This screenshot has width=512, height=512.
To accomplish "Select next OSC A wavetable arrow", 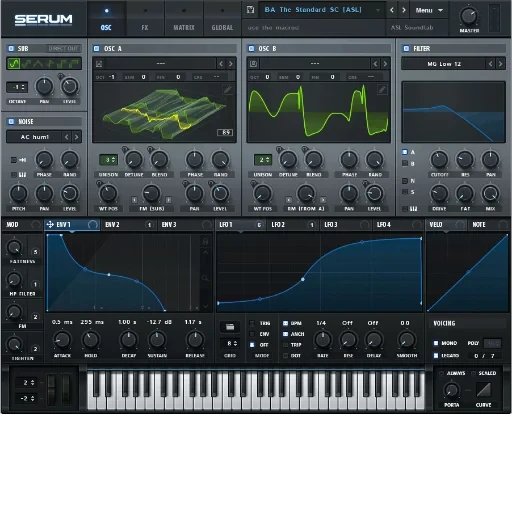I will [x=230, y=63].
